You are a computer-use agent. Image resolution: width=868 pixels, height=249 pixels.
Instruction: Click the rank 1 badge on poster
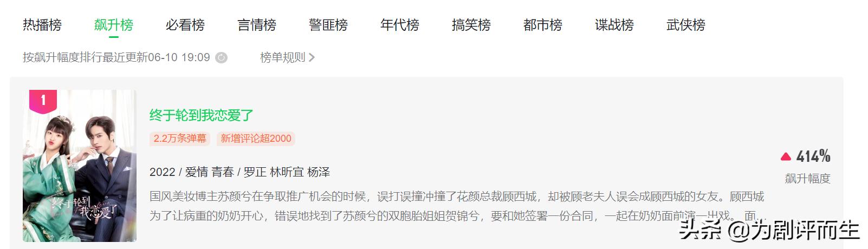coord(43,101)
